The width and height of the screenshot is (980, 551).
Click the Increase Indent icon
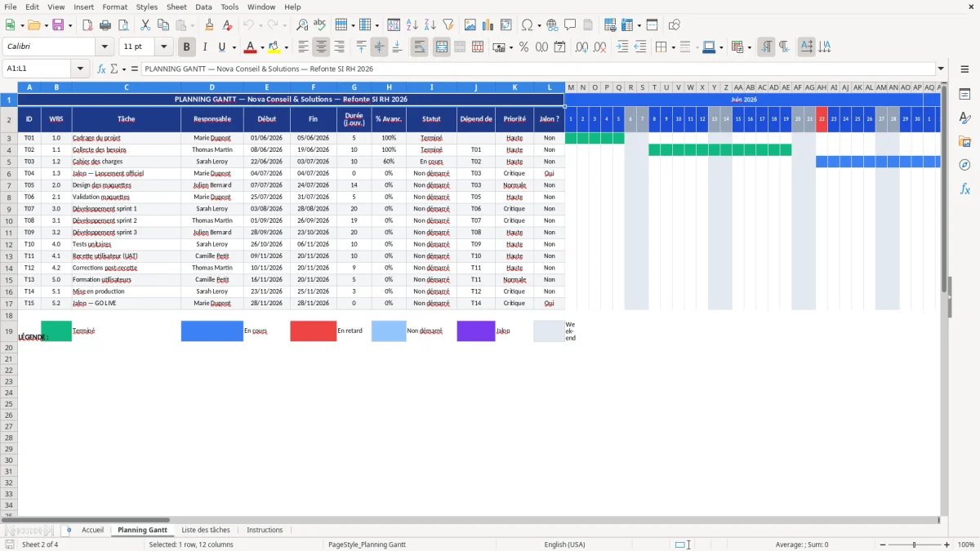622,47
